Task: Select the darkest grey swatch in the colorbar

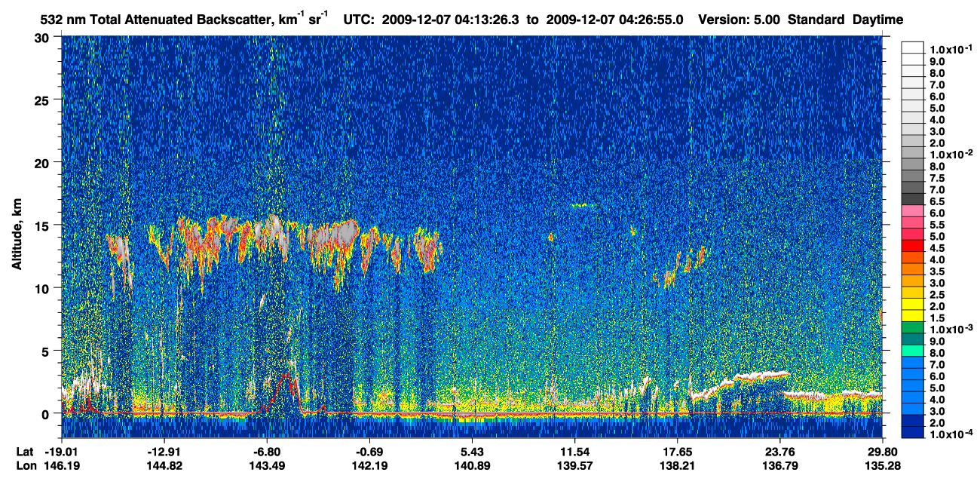Action: (x=913, y=198)
